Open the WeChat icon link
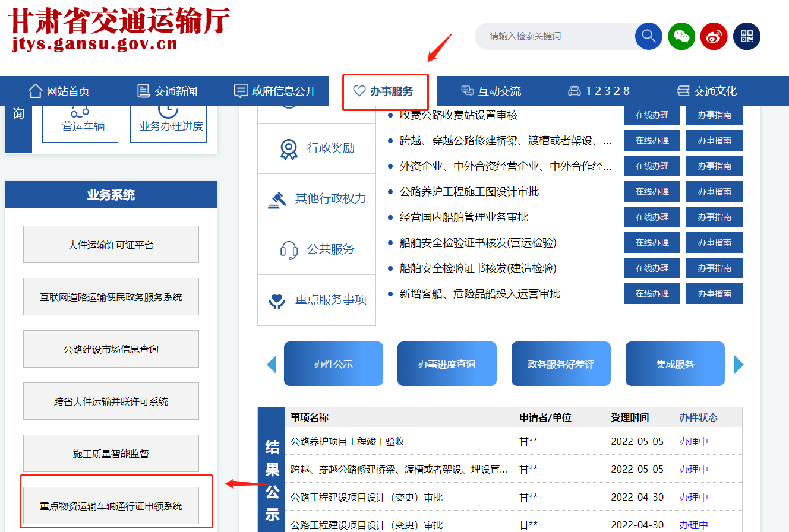The height and width of the screenshot is (532, 789). click(681, 36)
